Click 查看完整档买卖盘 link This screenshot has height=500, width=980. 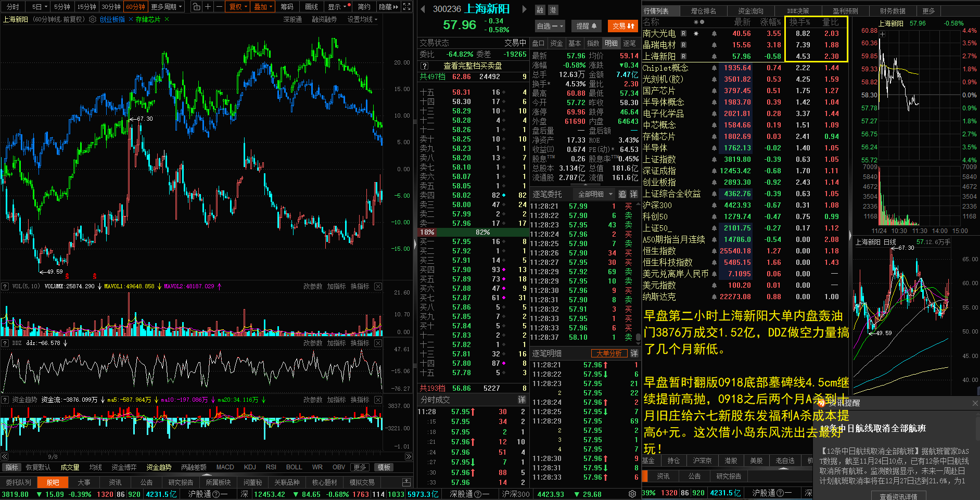point(473,66)
